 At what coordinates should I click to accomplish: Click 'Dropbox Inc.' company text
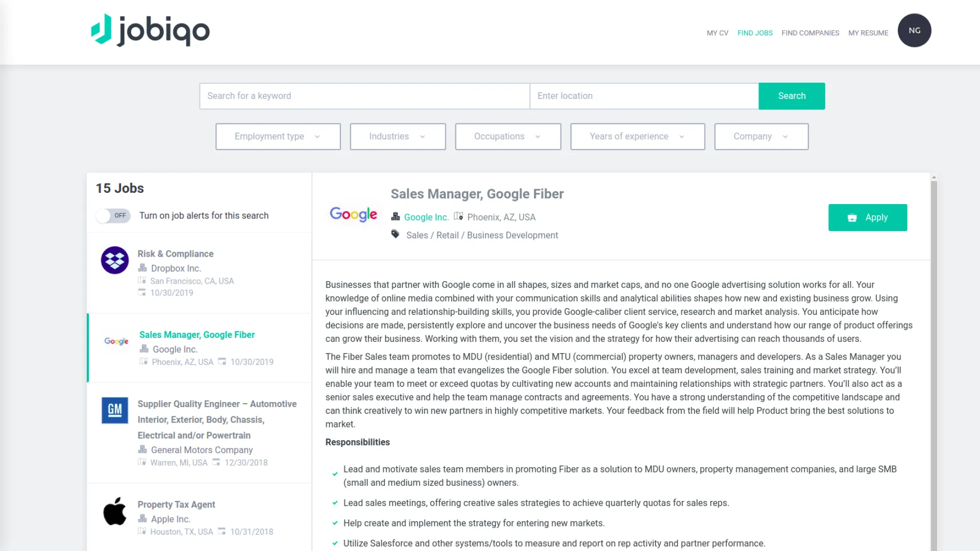point(176,268)
